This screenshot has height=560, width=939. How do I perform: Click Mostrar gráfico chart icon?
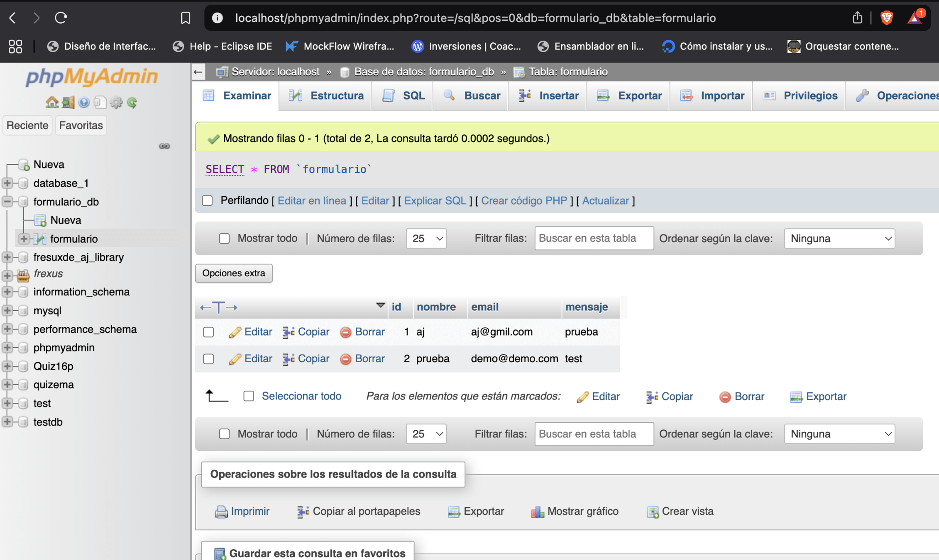[x=538, y=511]
